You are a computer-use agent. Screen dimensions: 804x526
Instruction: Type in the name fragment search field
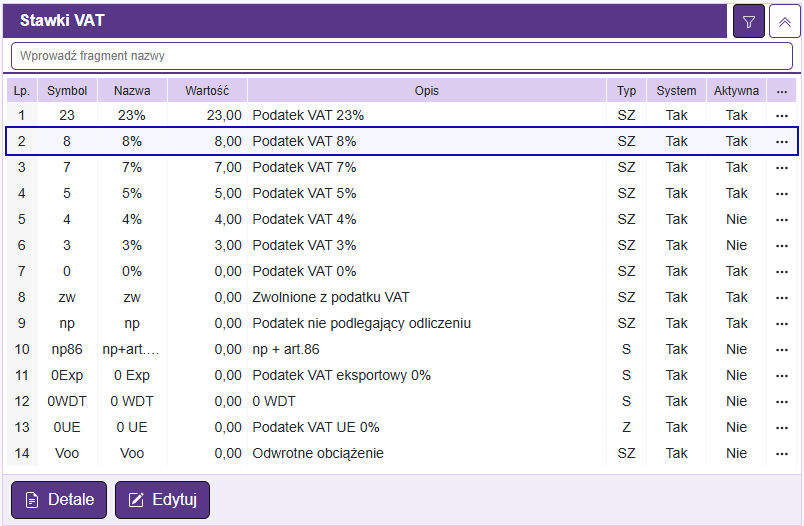pos(400,56)
